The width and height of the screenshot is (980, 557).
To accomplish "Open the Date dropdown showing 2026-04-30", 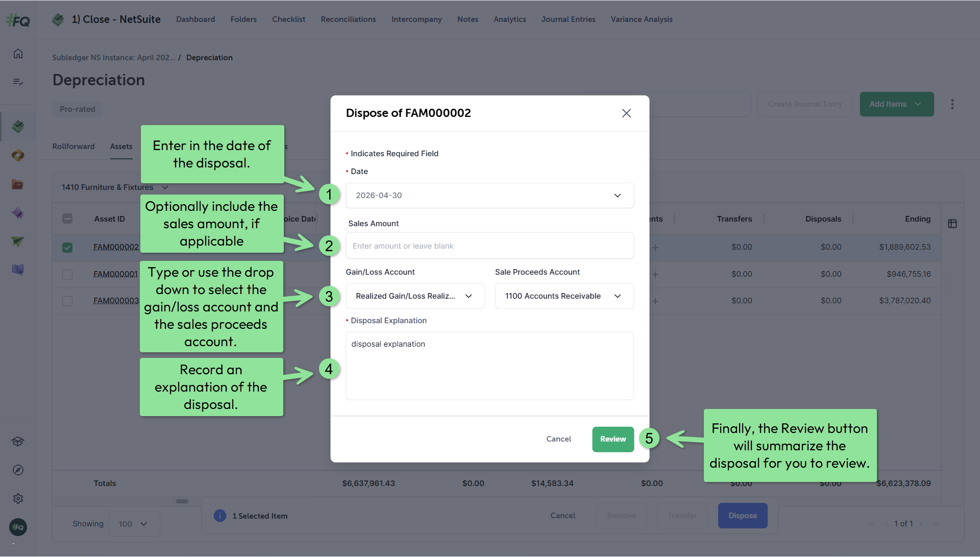I will click(489, 196).
